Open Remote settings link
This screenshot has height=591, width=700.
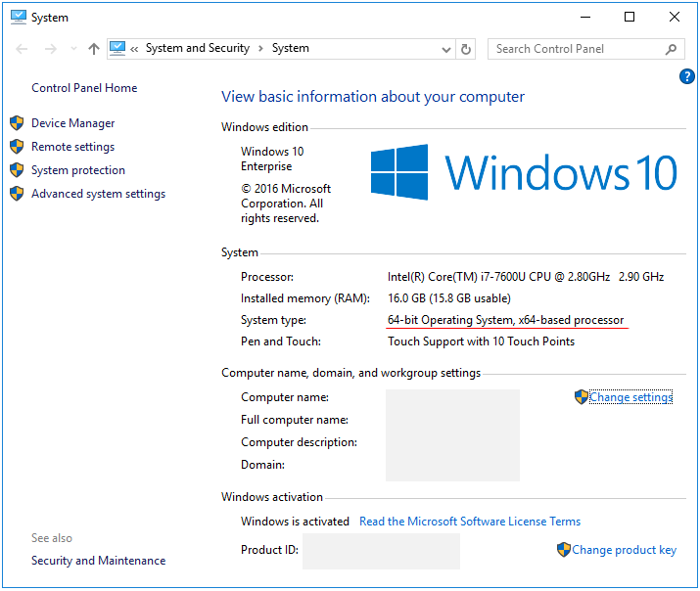click(x=72, y=147)
